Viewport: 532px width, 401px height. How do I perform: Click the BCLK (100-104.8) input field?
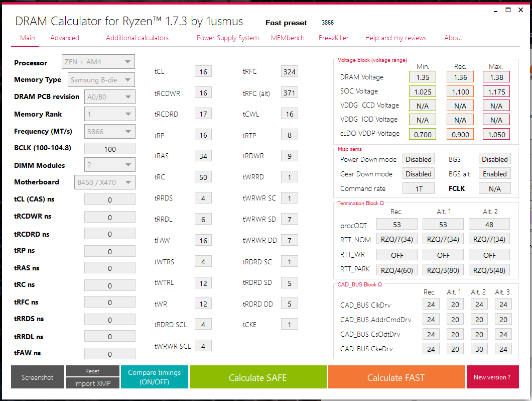coord(110,149)
